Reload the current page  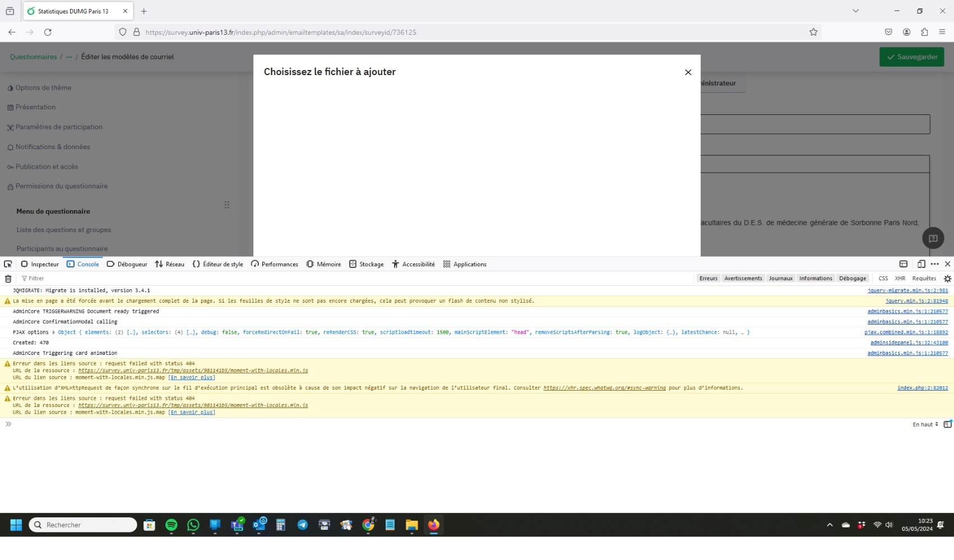point(48,33)
